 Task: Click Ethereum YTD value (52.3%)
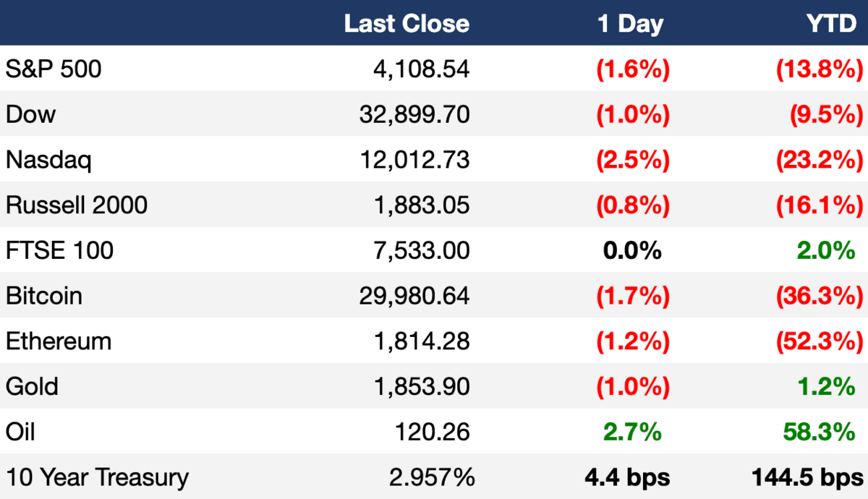[820, 341]
